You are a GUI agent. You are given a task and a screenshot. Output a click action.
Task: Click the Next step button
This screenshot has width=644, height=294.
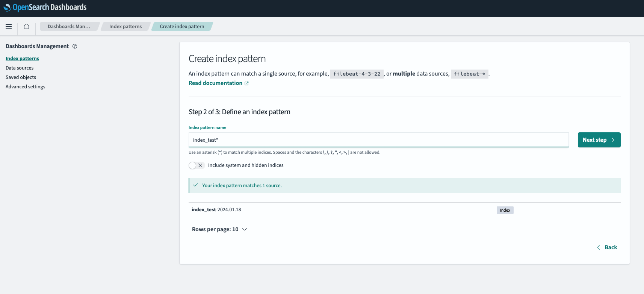pyautogui.click(x=599, y=140)
